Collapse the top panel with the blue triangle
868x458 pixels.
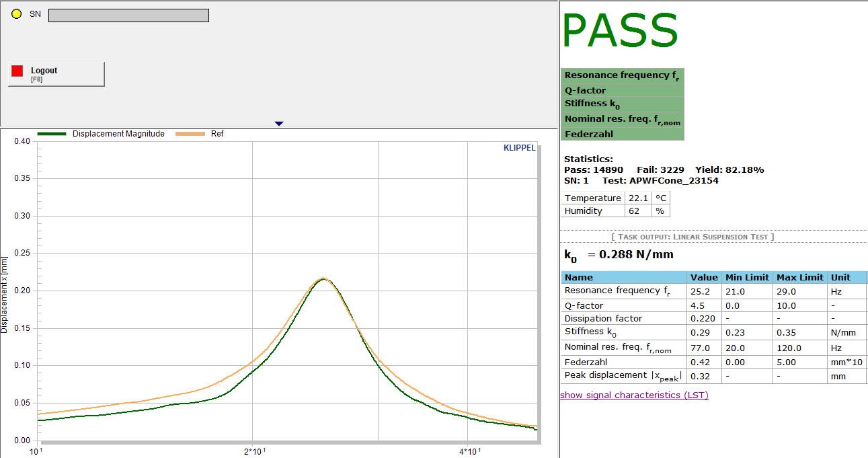pos(279,123)
